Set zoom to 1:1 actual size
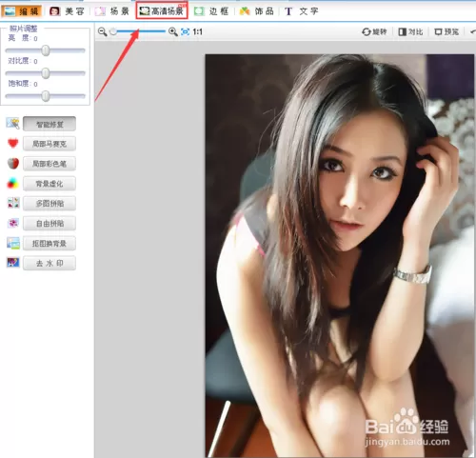Image resolution: width=476 pixels, height=458 pixels. (x=197, y=31)
